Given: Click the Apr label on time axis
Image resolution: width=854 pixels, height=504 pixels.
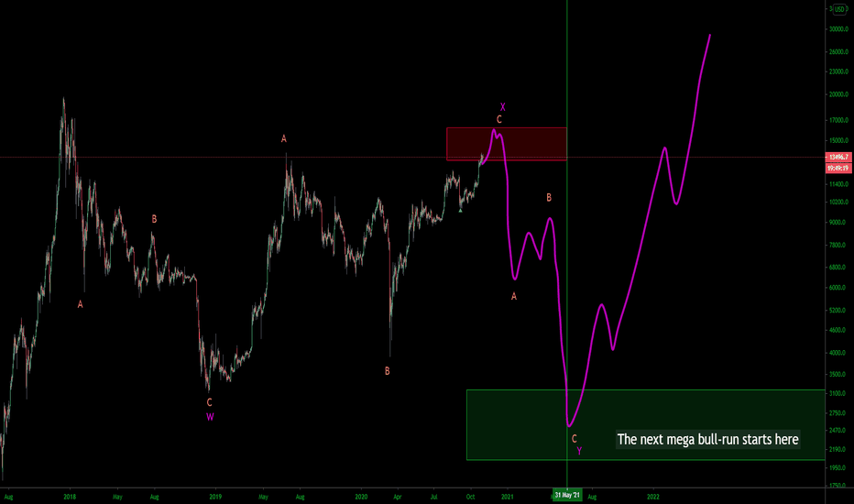Looking at the screenshot, I should [398, 497].
